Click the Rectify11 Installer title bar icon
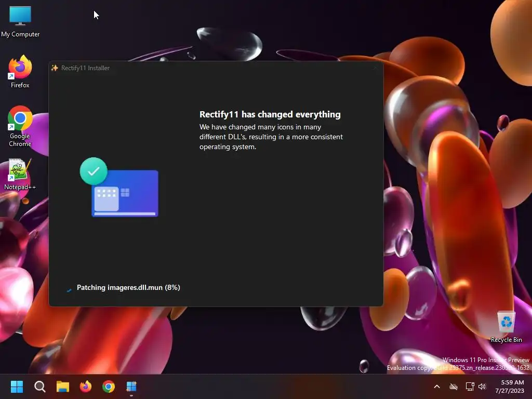Viewport: 532px width, 399px height. click(55, 68)
